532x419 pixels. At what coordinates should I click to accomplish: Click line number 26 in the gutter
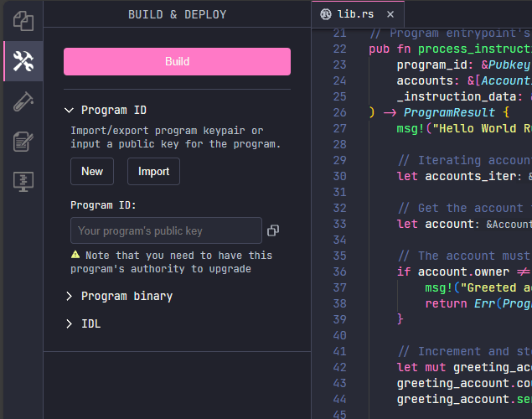338,112
